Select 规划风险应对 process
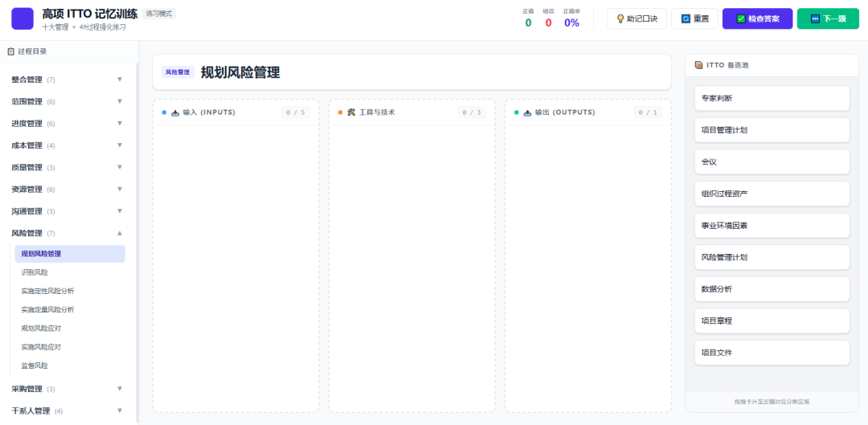 click(x=70, y=329)
